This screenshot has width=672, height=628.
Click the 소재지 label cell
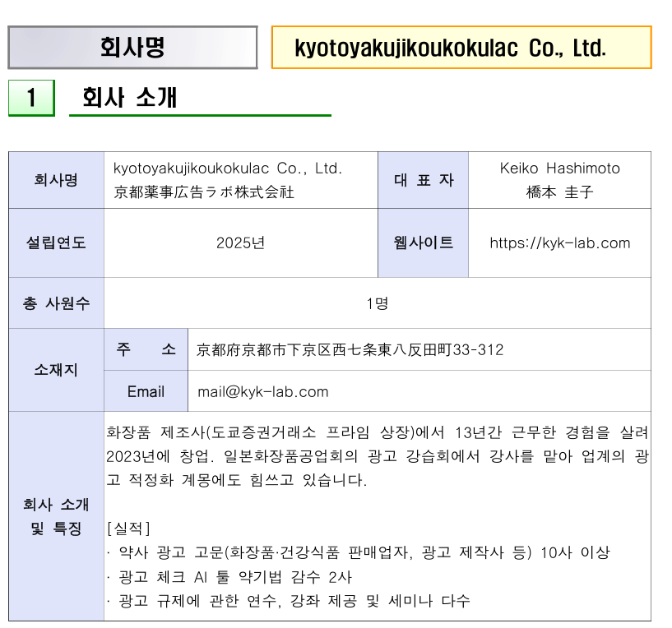tap(56, 370)
